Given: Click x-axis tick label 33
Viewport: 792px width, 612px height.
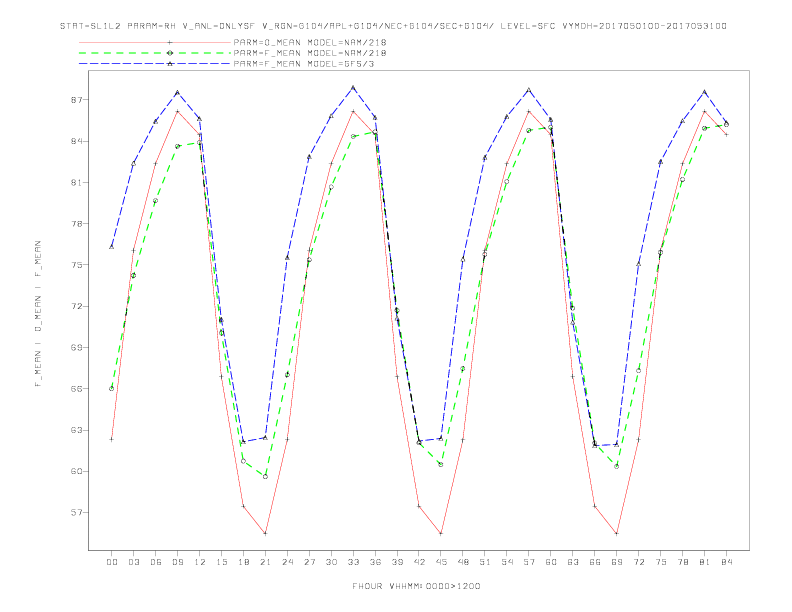Looking at the screenshot, I should tap(353, 562).
